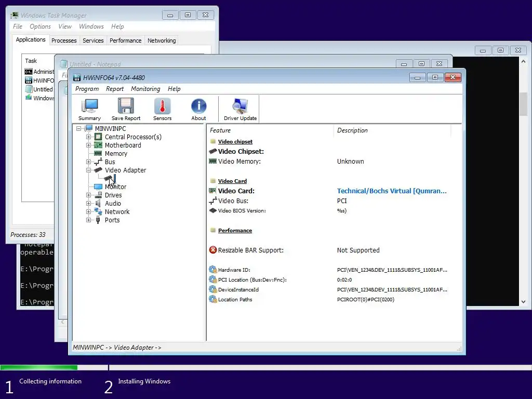The image size is (532, 399).
Task: Click the Hardware ID gear icon
Action: pyautogui.click(x=212, y=270)
